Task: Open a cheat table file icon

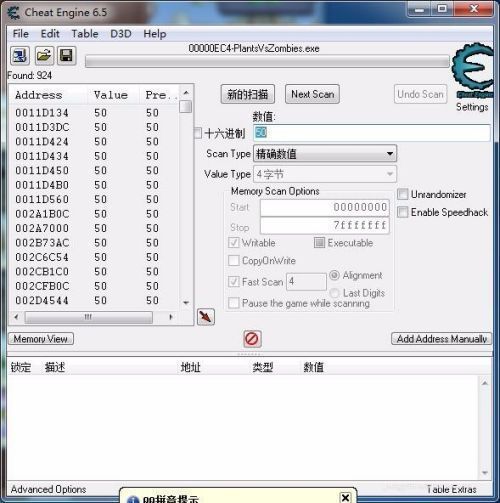Action: (44, 56)
